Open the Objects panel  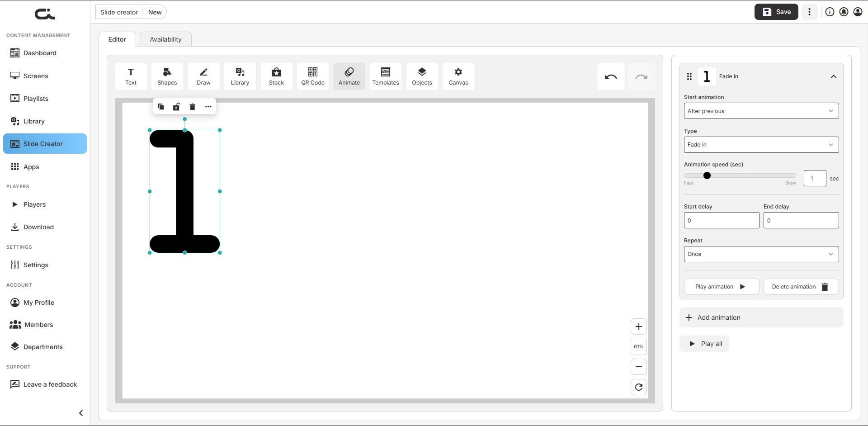click(x=422, y=76)
